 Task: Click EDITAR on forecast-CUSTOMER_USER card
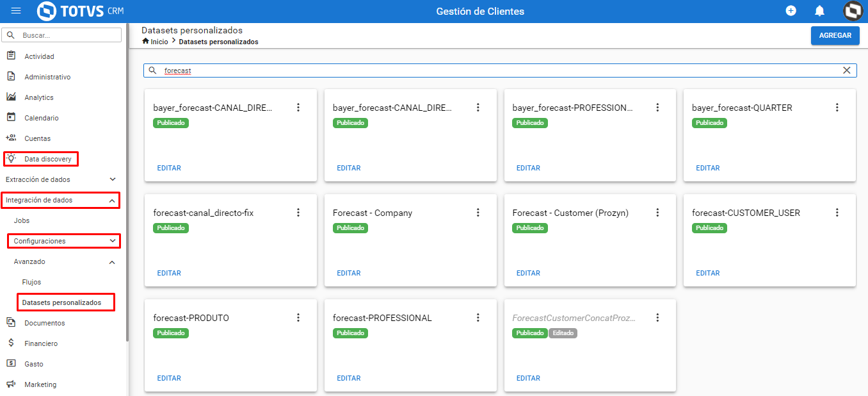(708, 273)
